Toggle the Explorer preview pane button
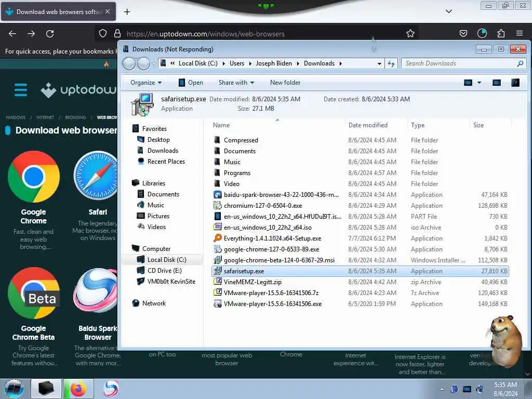Image resolution: width=532 pixels, height=399 pixels. click(x=496, y=83)
